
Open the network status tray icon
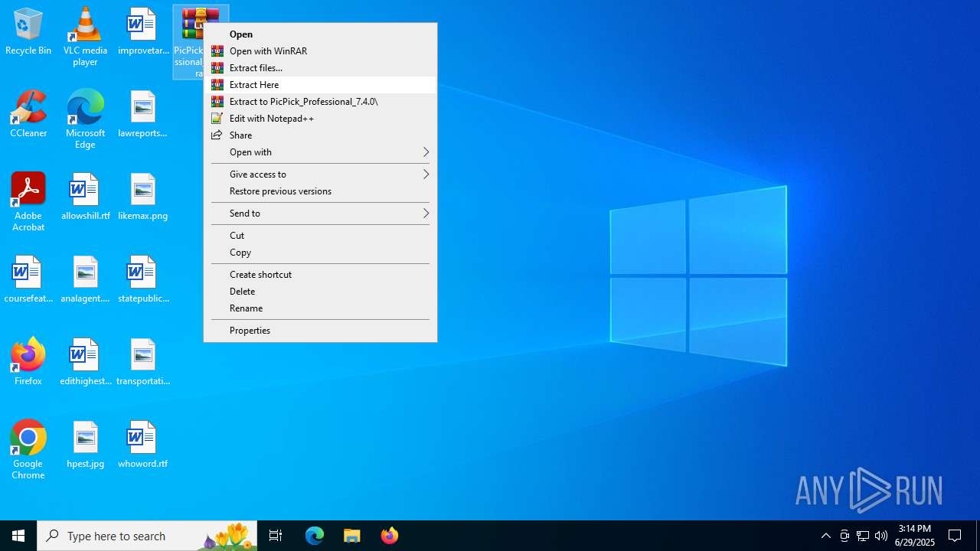(863, 536)
